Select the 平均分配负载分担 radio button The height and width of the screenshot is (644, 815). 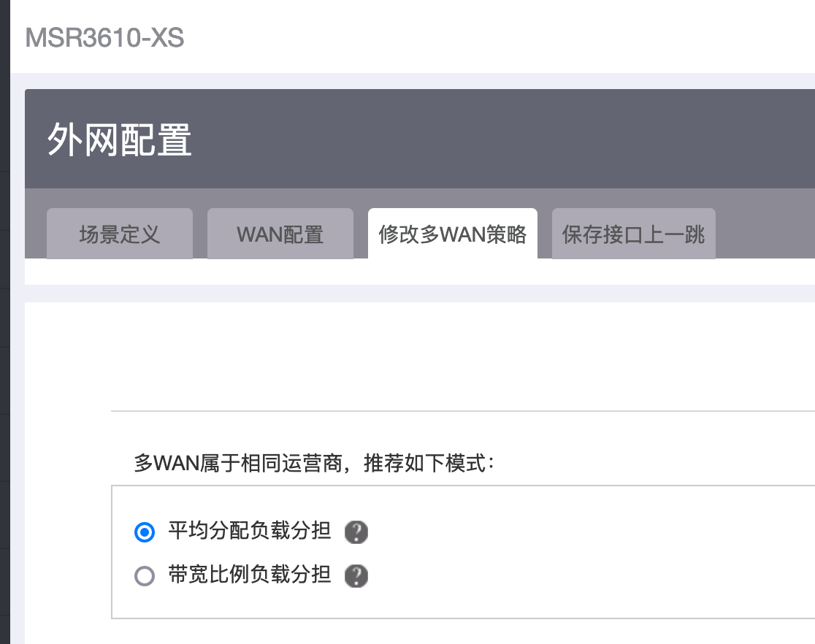(x=145, y=532)
